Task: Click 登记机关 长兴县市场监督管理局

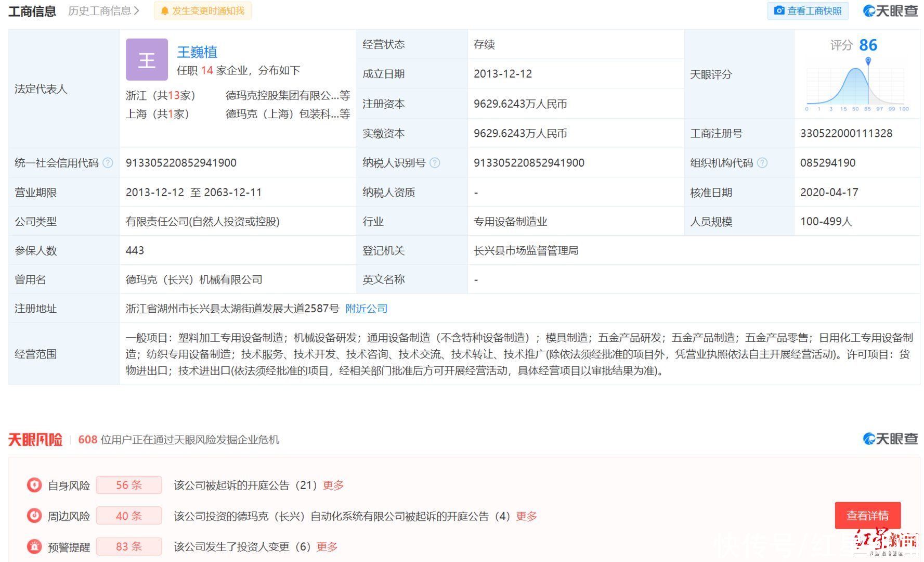Action: pos(526,251)
